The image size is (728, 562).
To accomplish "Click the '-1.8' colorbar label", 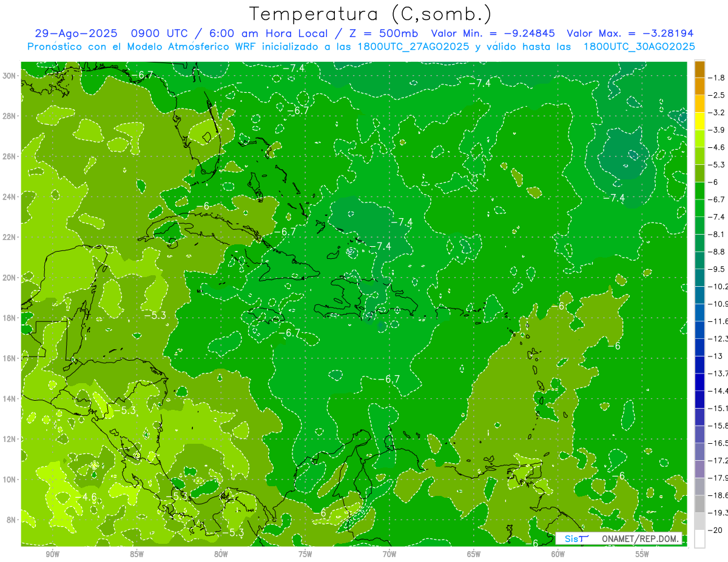I will (x=718, y=78).
